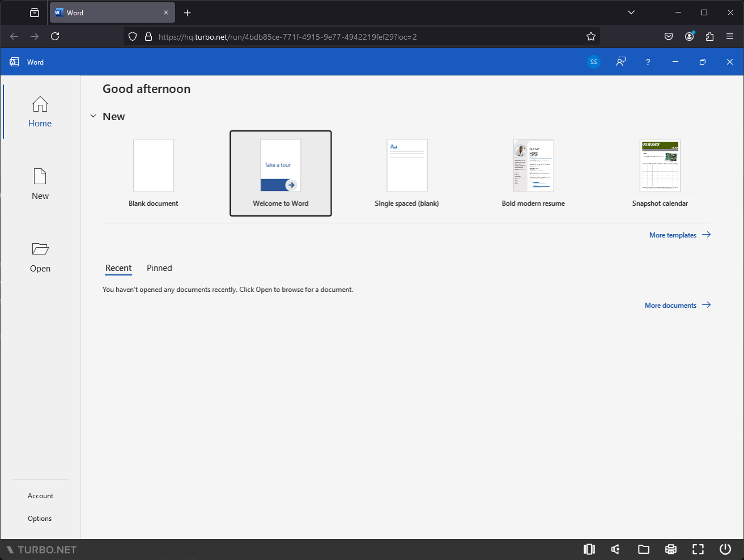Image resolution: width=744 pixels, height=560 pixels.
Task: Click the printer icon in the Turbo.net toolbar
Action: tap(671, 549)
